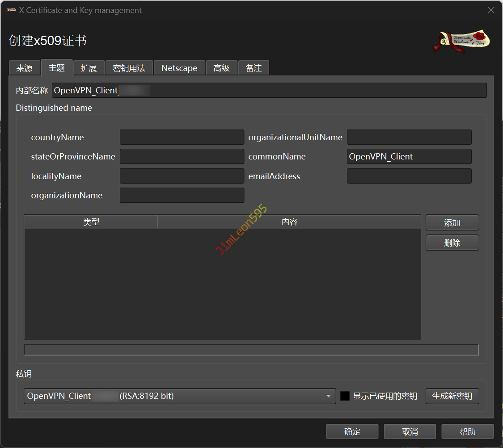
Task: Switch to the 备注 tab
Action: click(254, 68)
